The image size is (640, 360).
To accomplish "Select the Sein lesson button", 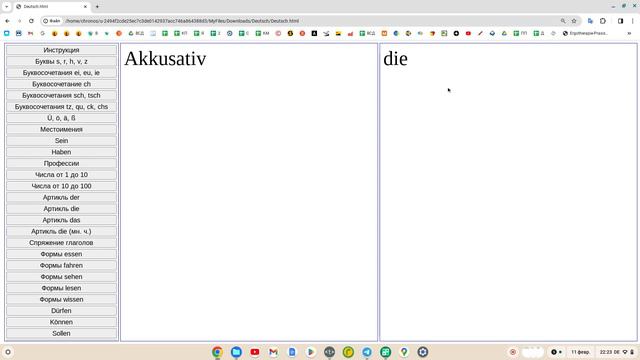I will tap(61, 140).
